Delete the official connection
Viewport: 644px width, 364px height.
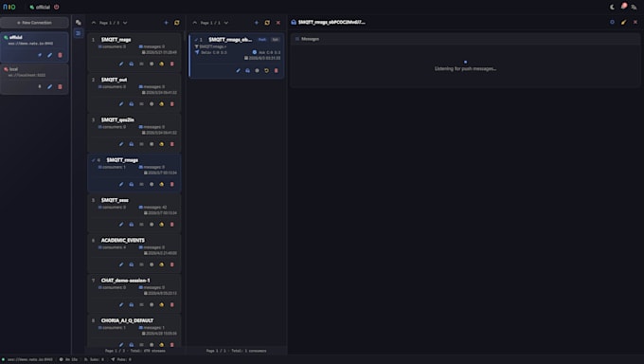pos(60,55)
